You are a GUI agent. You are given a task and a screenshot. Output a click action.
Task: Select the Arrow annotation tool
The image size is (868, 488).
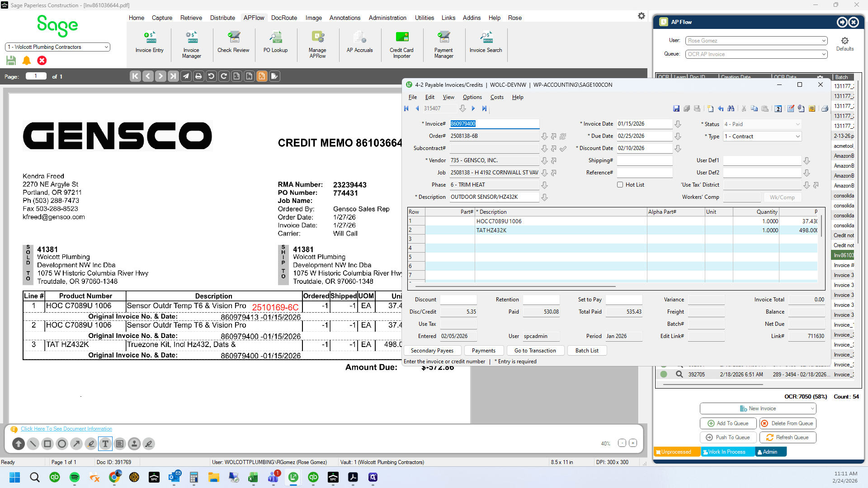coord(76,444)
